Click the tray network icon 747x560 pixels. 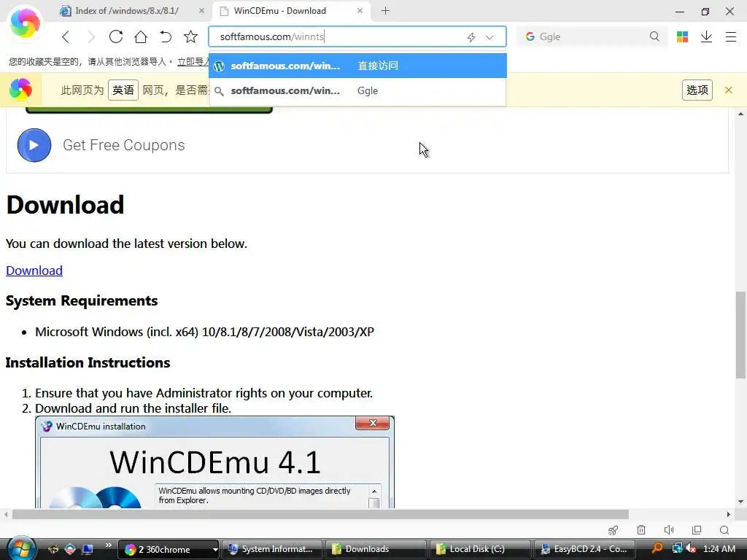[x=677, y=548]
